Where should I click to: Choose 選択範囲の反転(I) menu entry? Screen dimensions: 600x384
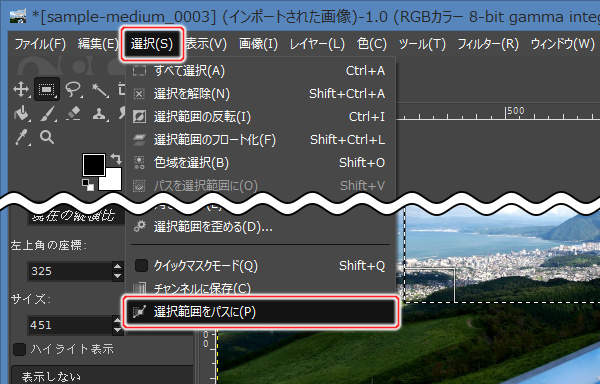260,117
